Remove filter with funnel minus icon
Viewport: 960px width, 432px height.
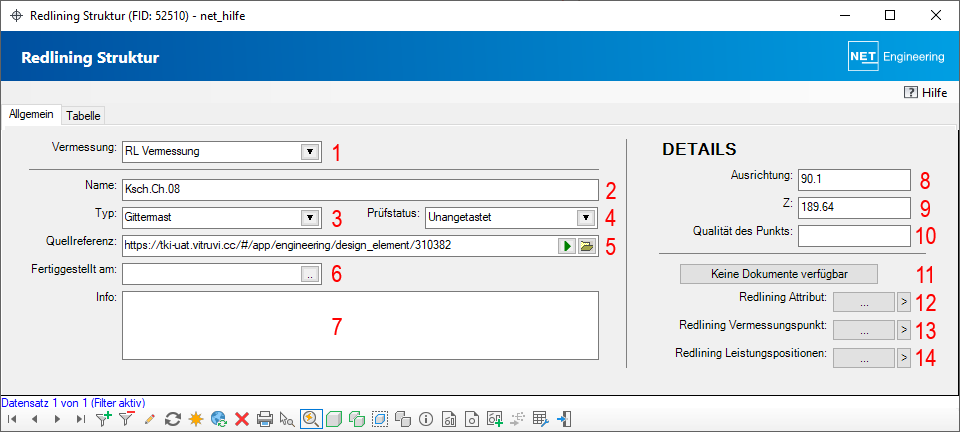tap(127, 419)
